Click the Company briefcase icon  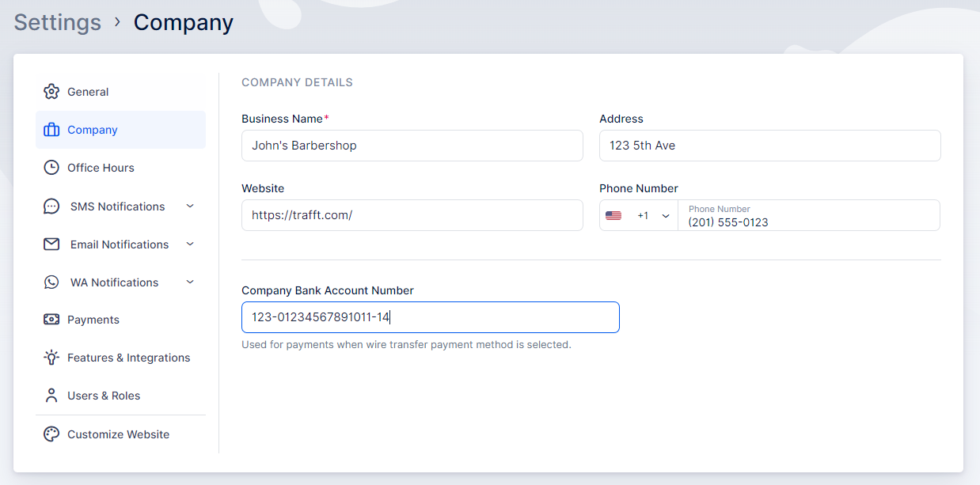pyautogui.click(x=51, y=130)
